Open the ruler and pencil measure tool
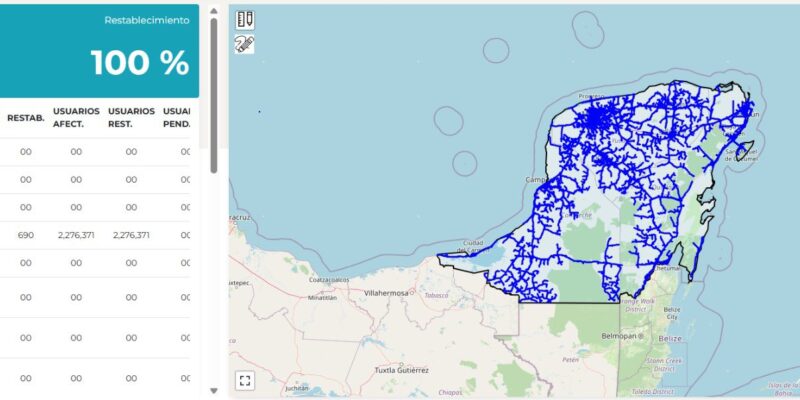 [245, 20]
